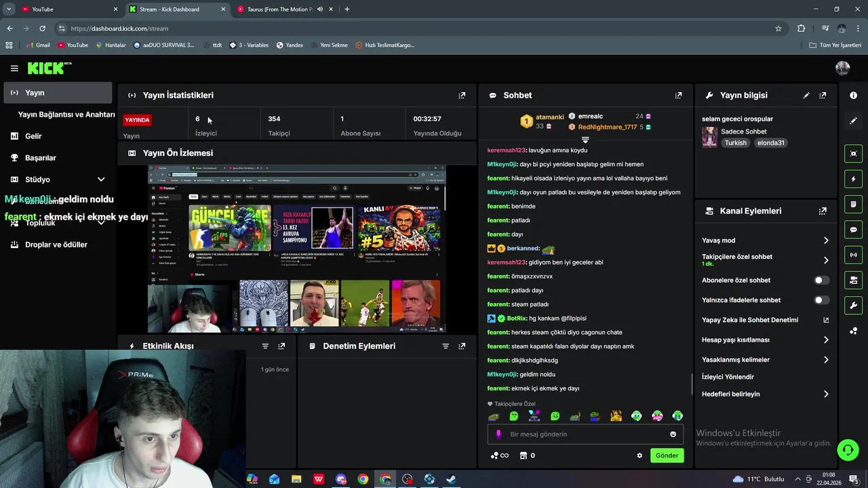Pop out the Denetim Eylemleri panel

pyautogui.click(x=462, y=346)
